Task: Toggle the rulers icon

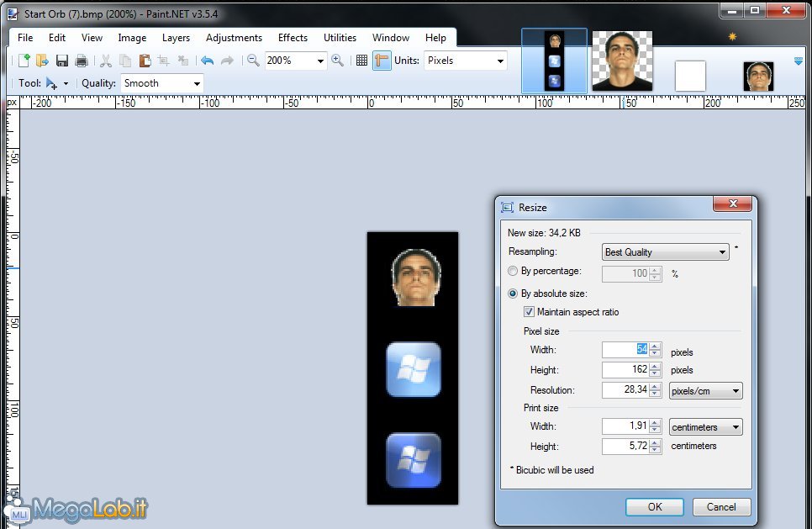Action: (382, 61)
